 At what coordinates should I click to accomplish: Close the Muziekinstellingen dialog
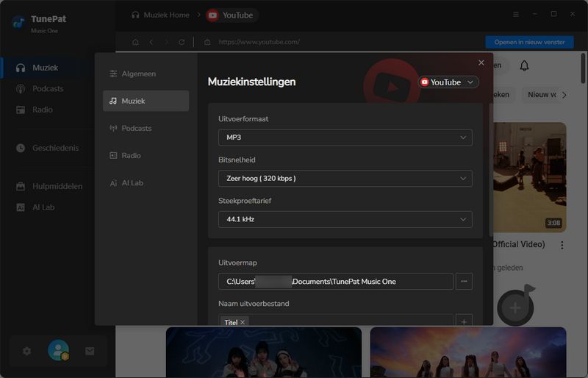point(481,63)
